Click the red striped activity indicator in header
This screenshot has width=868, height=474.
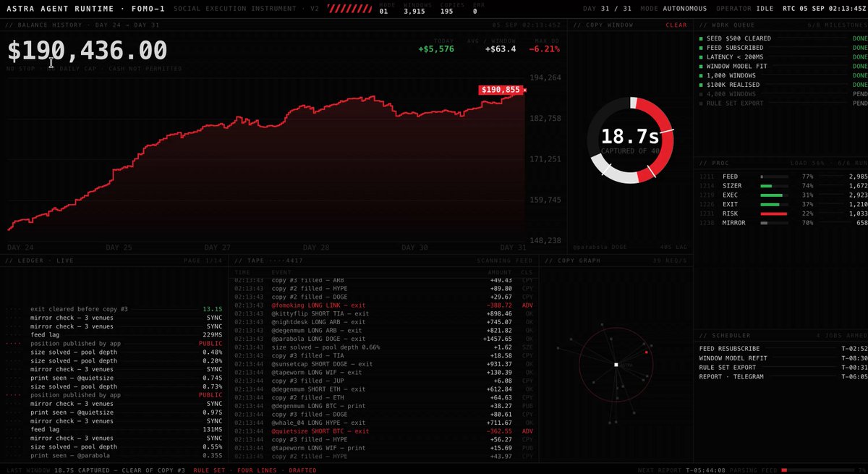click(x=349, y=9)
